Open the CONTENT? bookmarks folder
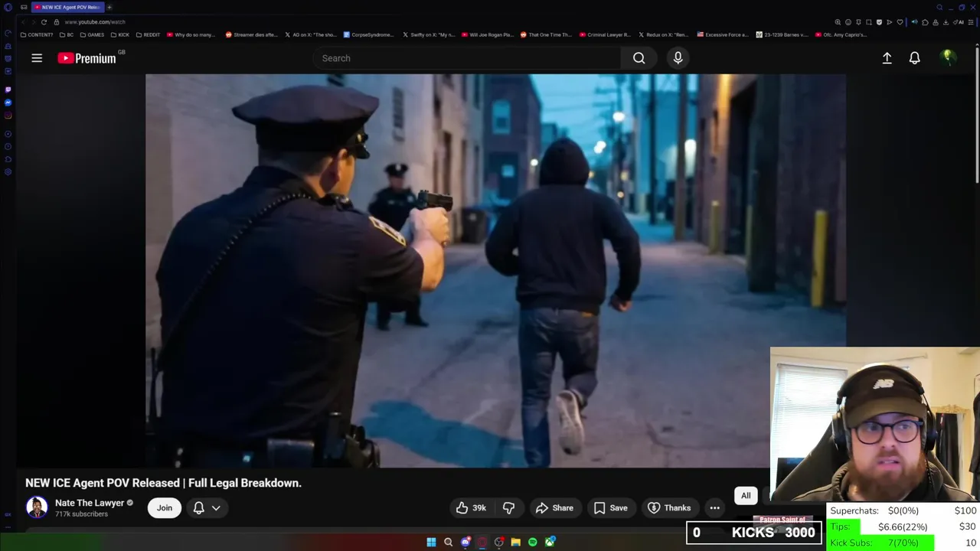The image size is (980, 551). tap(37, 34)
